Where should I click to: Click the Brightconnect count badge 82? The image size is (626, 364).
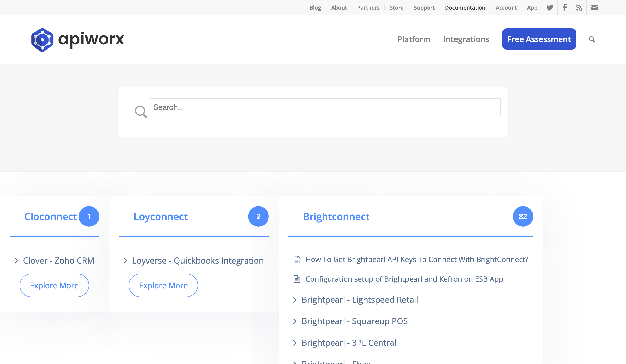[x=523, y=216]
